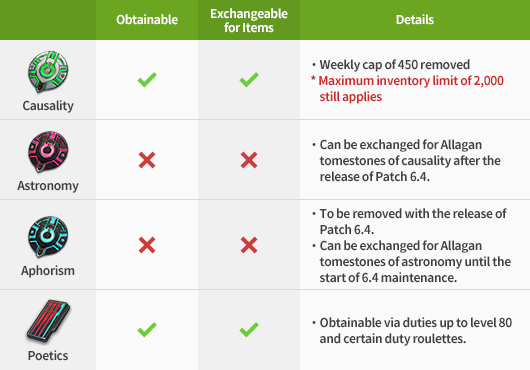Click the cyan Aphorism tomestone icon
The height and width of the screenshot is (370, 530).
48,237
